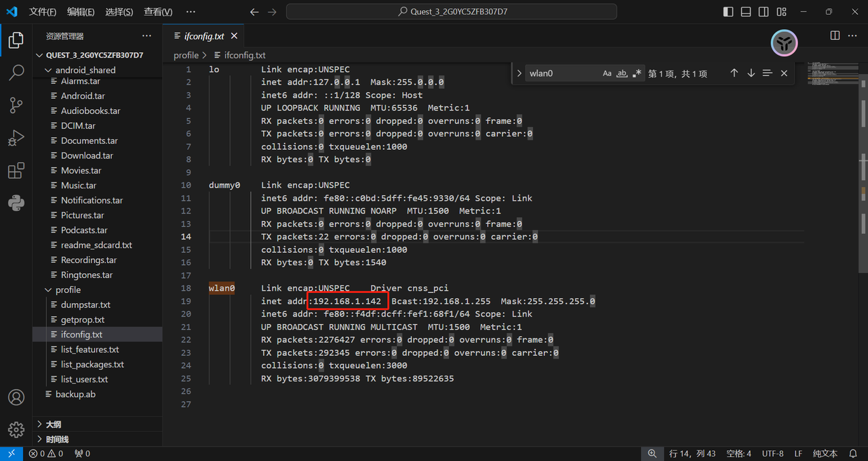The width and height of the screenshot is (868, 461).
Task: Open the Python activity bar icon
Action: [x=16, y=202]
